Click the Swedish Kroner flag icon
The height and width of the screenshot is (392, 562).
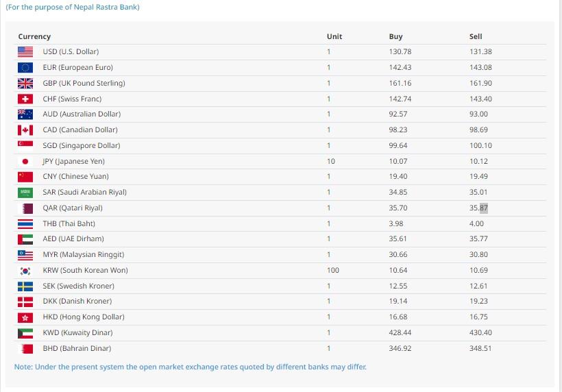pyautogui.click(x=25, y=286)
